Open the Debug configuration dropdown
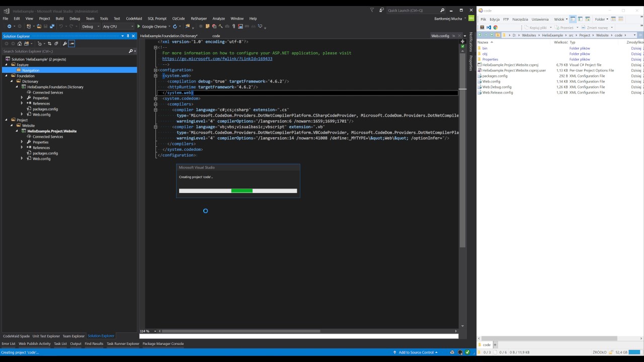Viewport: 644px width, 362px height. pos(91,26)
